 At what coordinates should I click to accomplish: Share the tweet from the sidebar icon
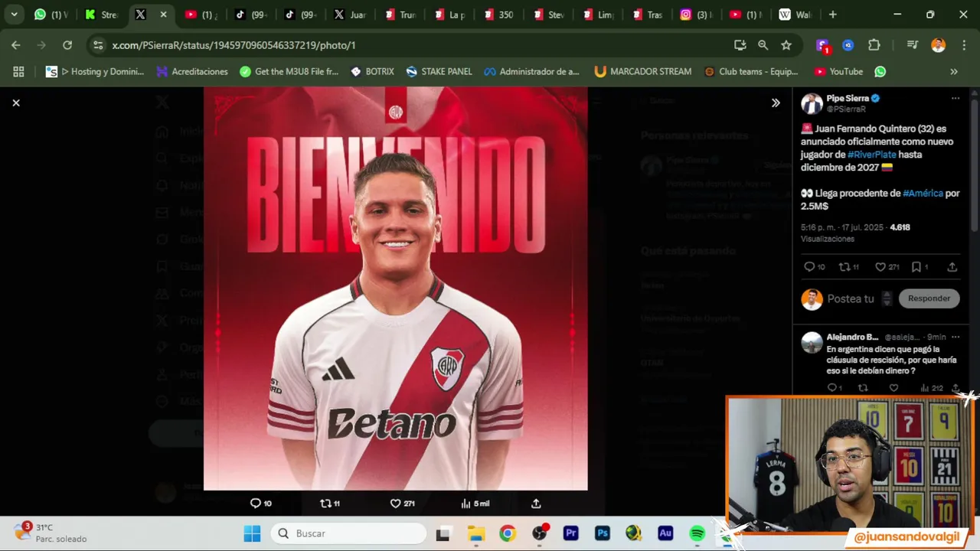pyautogui.click(x=952, y=267)
